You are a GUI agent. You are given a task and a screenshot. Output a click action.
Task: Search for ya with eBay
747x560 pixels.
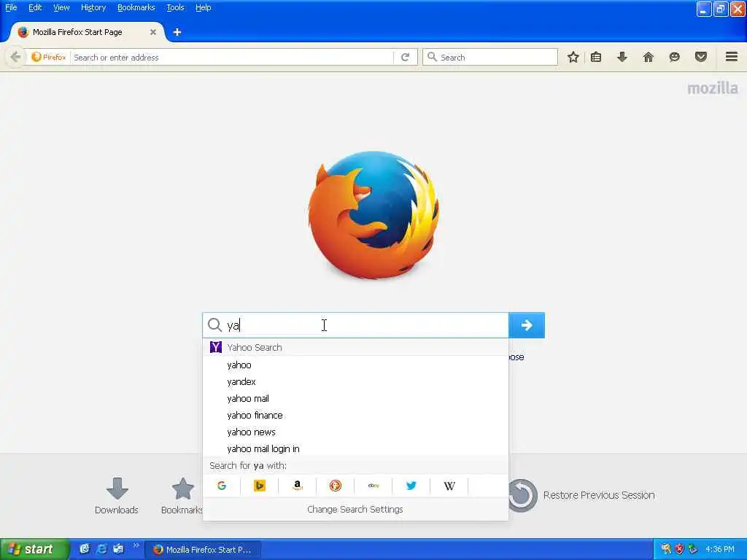tap(373, 486)
